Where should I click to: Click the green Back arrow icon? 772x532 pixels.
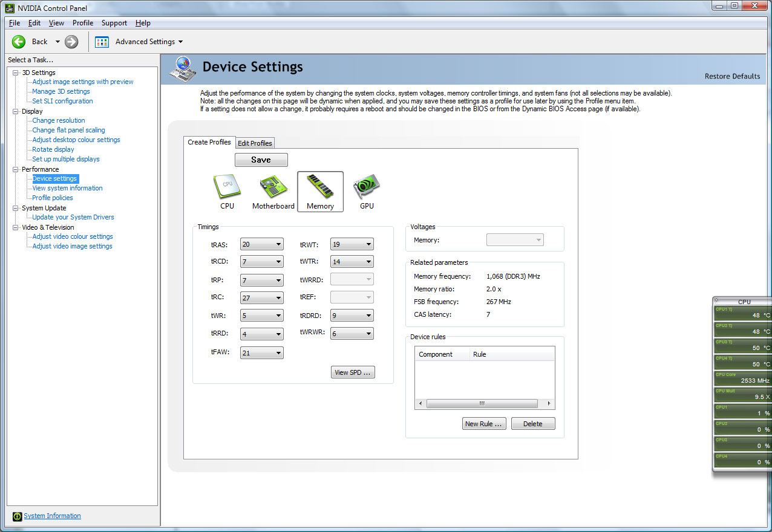pyautogui.click(x=19, y=42)
